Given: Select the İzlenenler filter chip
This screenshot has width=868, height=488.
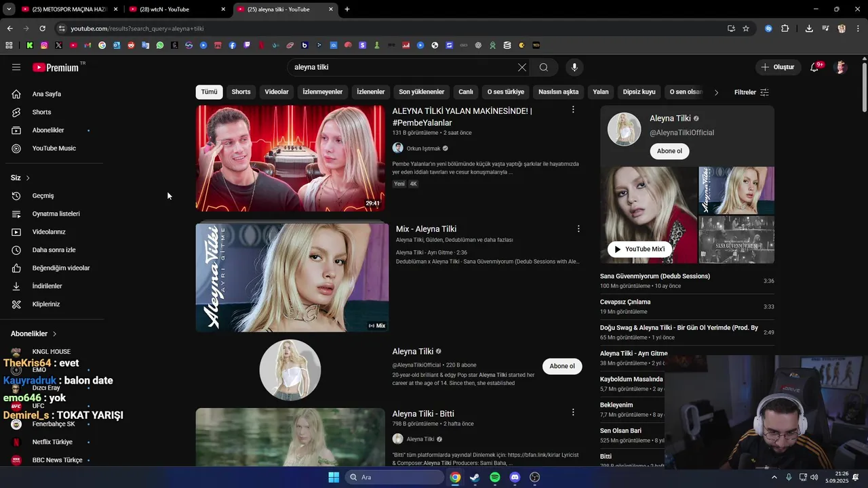Looking at the screenshot, I should (x=371, y=92).
